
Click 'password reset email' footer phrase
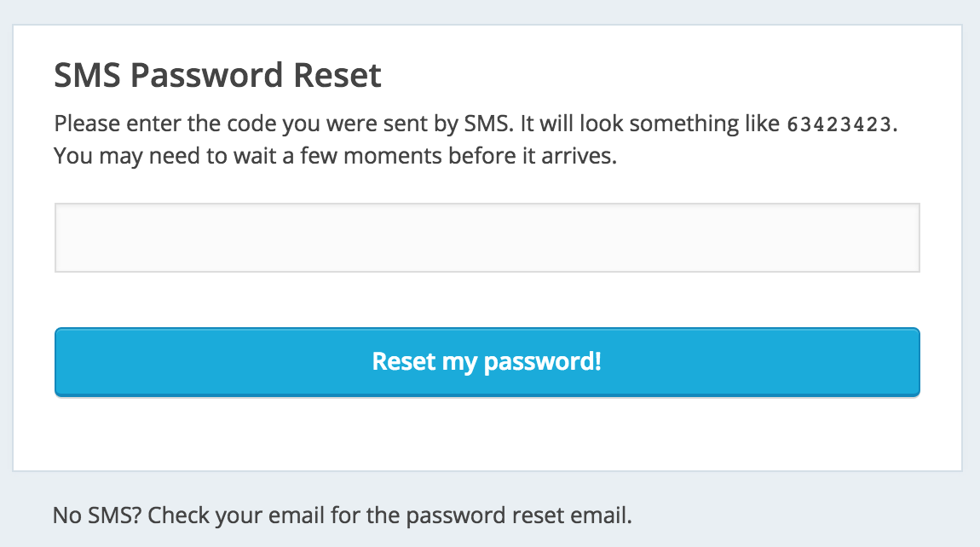coord(519,515)
